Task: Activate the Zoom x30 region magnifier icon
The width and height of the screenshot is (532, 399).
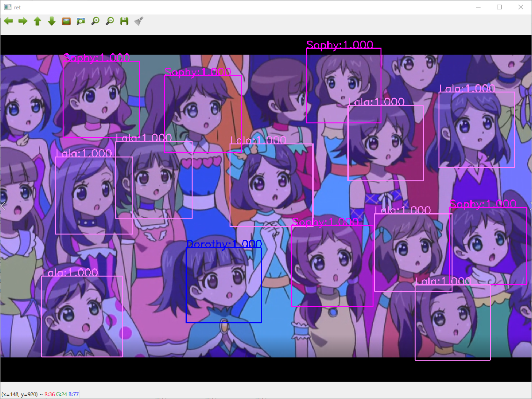Action: tap(80, 21)
